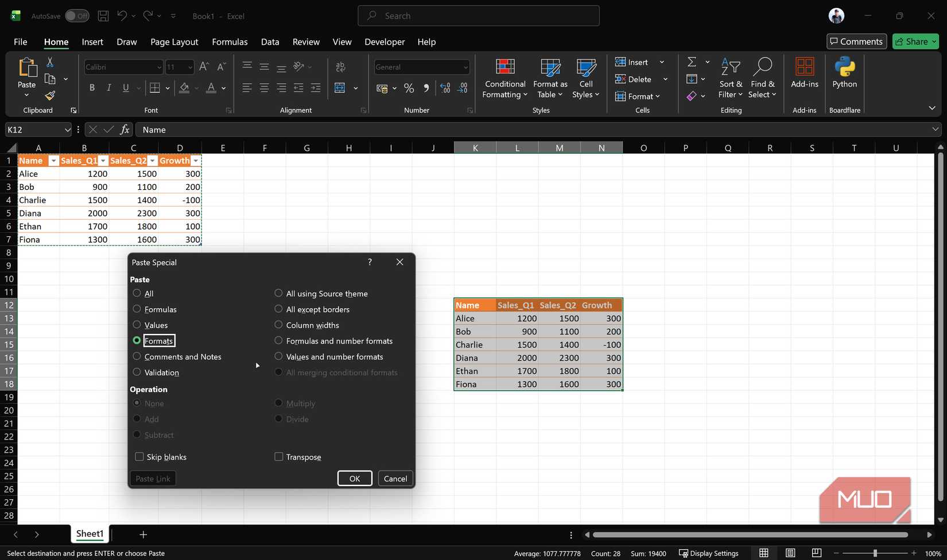Cancel the Paste Special dialog
This screenshot has width=947, height=560.
pyautogui.click(x=395, y=479)
